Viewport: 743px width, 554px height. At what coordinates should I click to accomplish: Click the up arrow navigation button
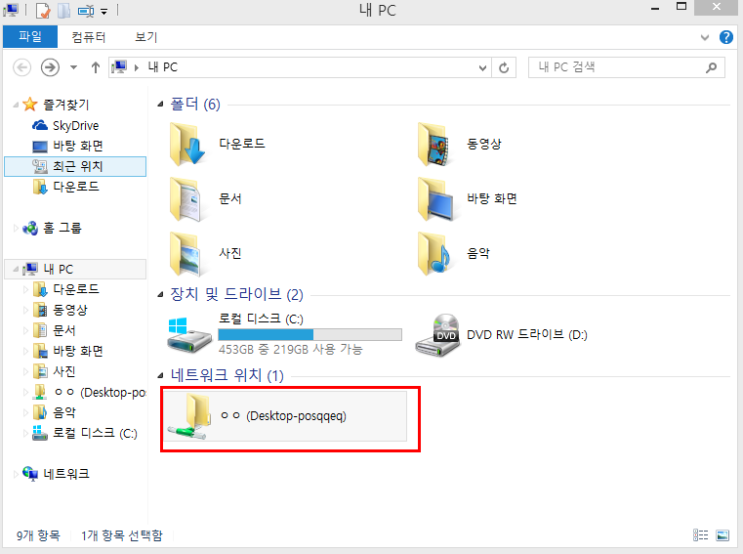[x=95, y=68]
